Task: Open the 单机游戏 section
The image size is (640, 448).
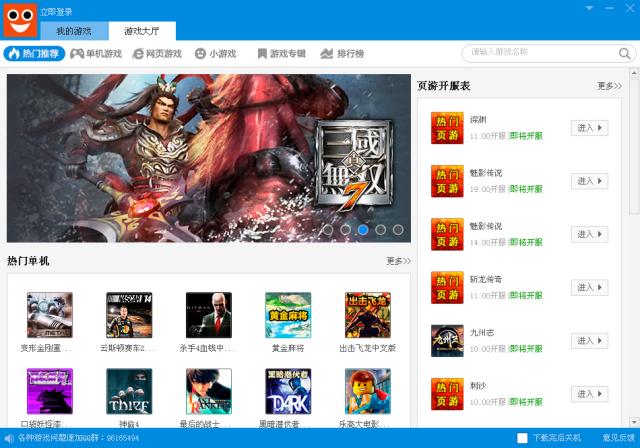Action: coord(96,53)
